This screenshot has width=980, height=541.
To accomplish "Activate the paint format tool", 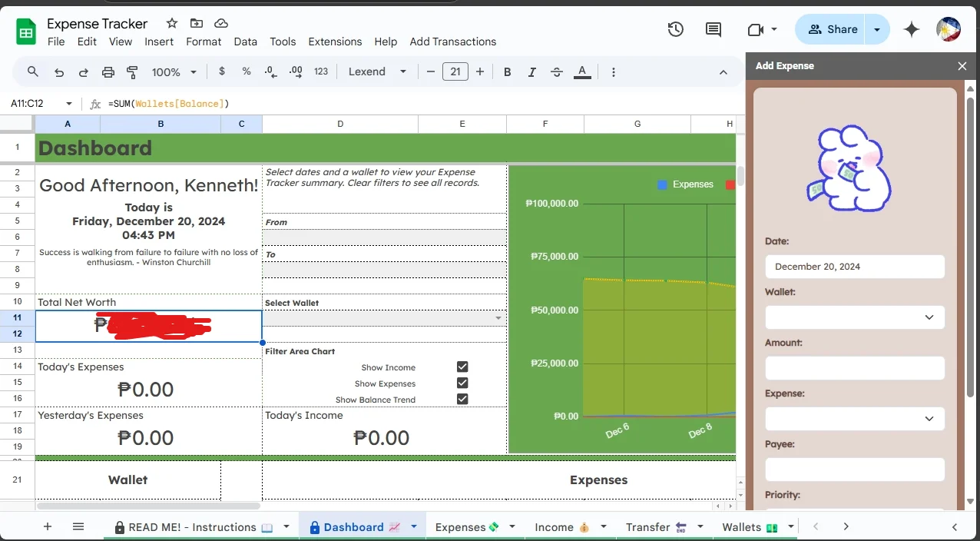I will [132, 71].
